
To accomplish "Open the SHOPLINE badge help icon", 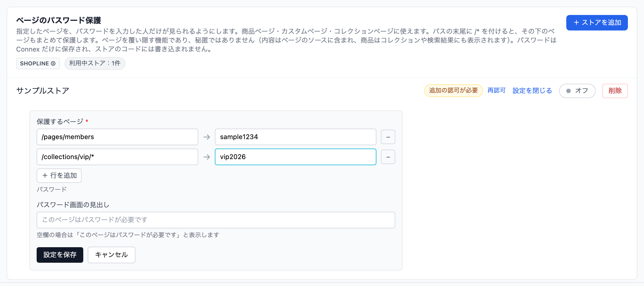I will click(53, 63).
